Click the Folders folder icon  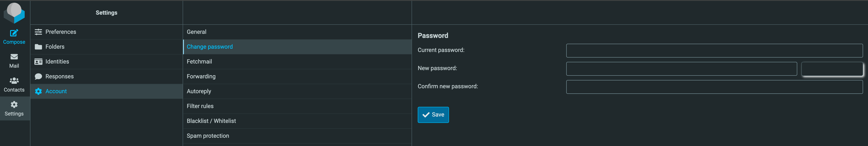click(x=38, y=47)
